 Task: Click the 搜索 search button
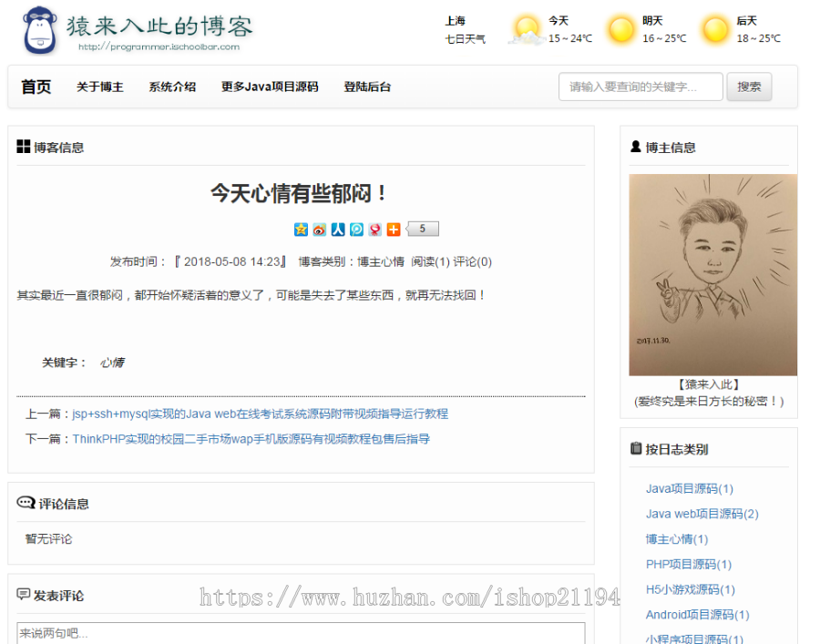[x=749, y=87]
